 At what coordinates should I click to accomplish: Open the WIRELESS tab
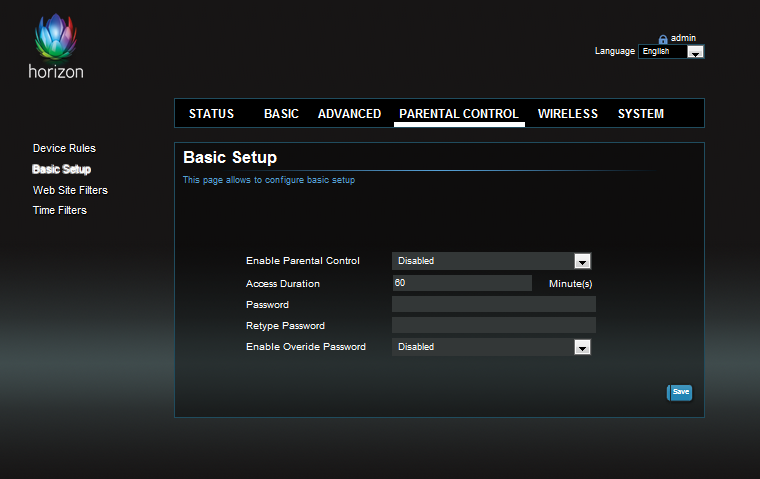(x=568, y=113)
